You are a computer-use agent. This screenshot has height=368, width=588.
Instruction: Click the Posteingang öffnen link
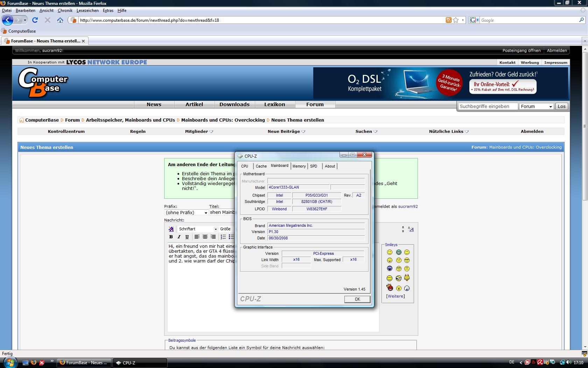(521, 50)
